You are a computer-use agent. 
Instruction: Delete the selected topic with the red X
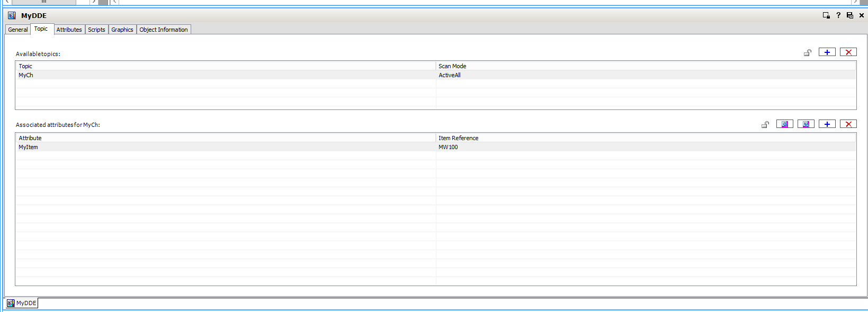848,52
